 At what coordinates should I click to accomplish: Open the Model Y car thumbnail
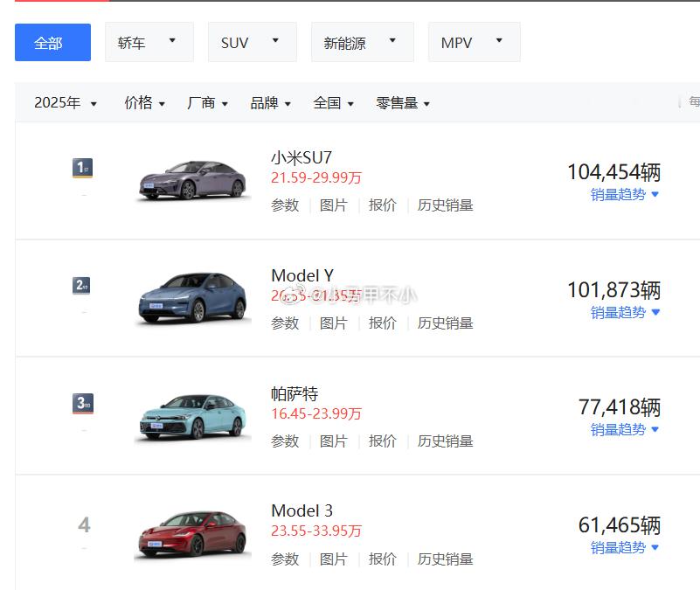coord(192,297)
